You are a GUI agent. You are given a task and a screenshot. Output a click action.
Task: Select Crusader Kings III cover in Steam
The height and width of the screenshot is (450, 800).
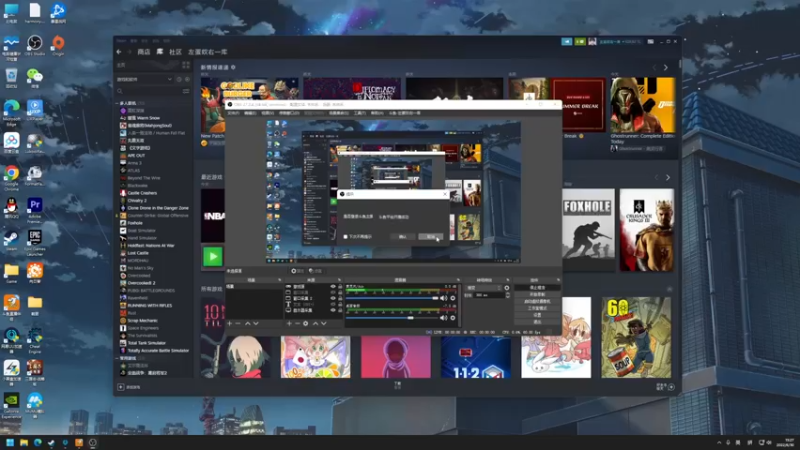pyautogui.click(x=646, y=230)
